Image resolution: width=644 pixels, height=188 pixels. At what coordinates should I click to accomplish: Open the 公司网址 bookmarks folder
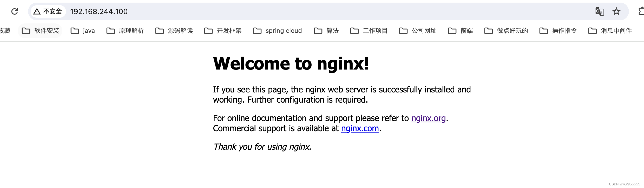[x=418, y=31]
